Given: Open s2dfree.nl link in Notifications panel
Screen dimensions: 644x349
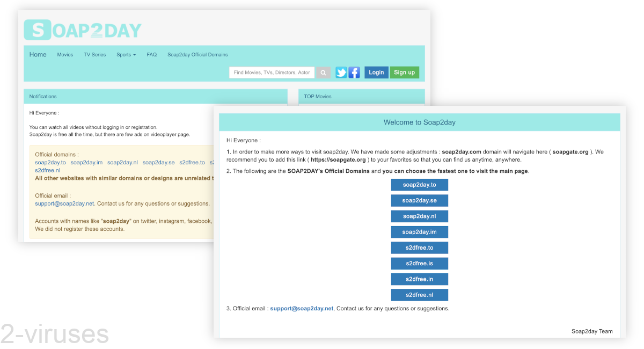Looking at the screenshot, I should 48,170.
